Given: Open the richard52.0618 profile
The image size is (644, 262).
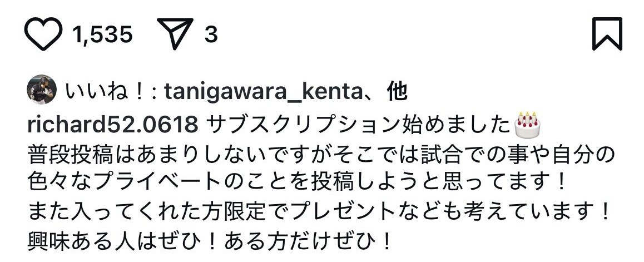Looking at the screenshot, I should [x=112, y=125].
